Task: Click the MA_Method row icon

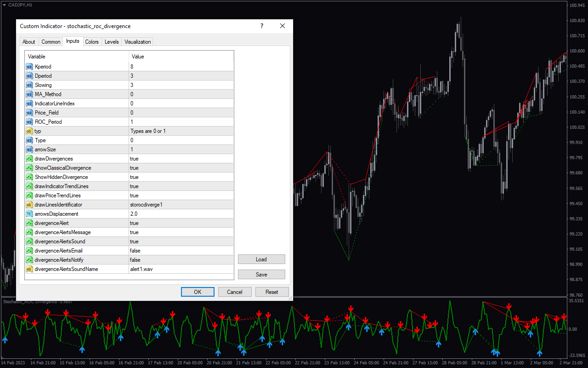Action: [x=29, y=94]
